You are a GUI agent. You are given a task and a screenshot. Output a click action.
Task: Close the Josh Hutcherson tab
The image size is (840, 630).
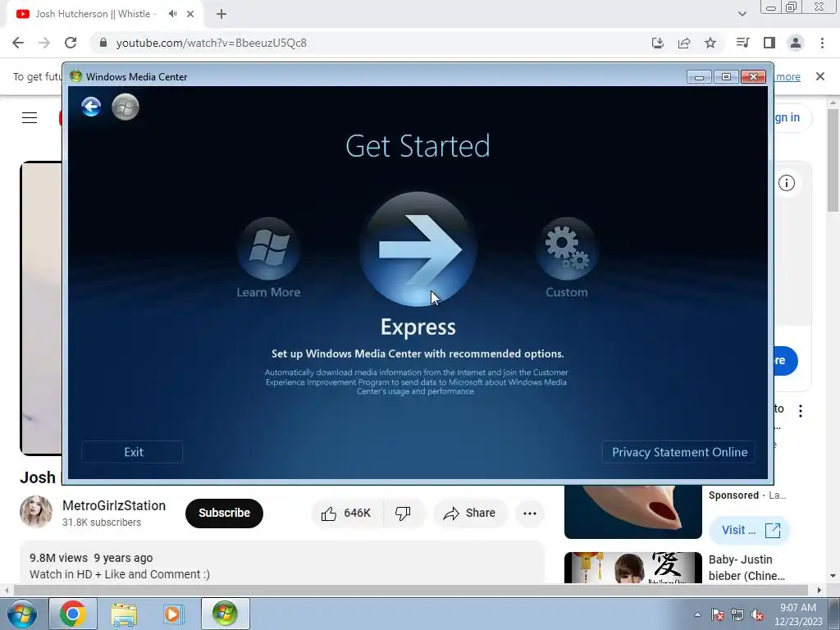coord(190,14)
